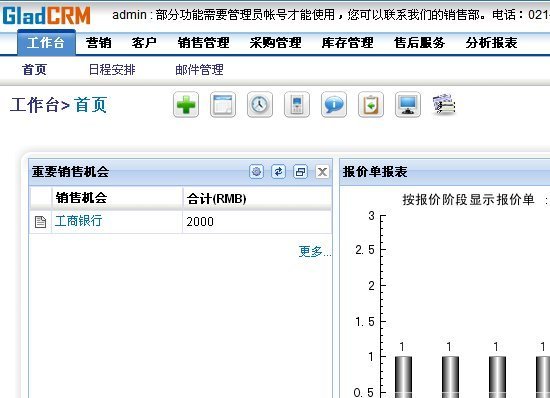Open the 分析报表 menu
Screen dimensions: 550x398
point(491,43)
